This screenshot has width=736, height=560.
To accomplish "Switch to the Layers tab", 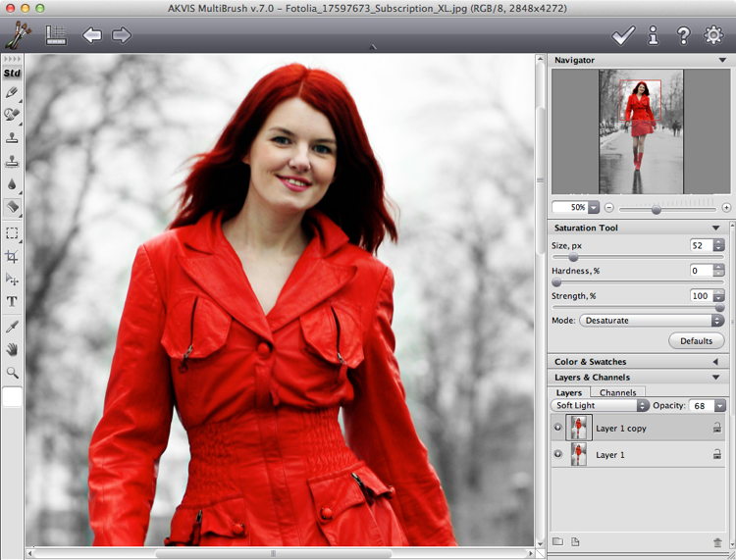I will coord(569,392).
